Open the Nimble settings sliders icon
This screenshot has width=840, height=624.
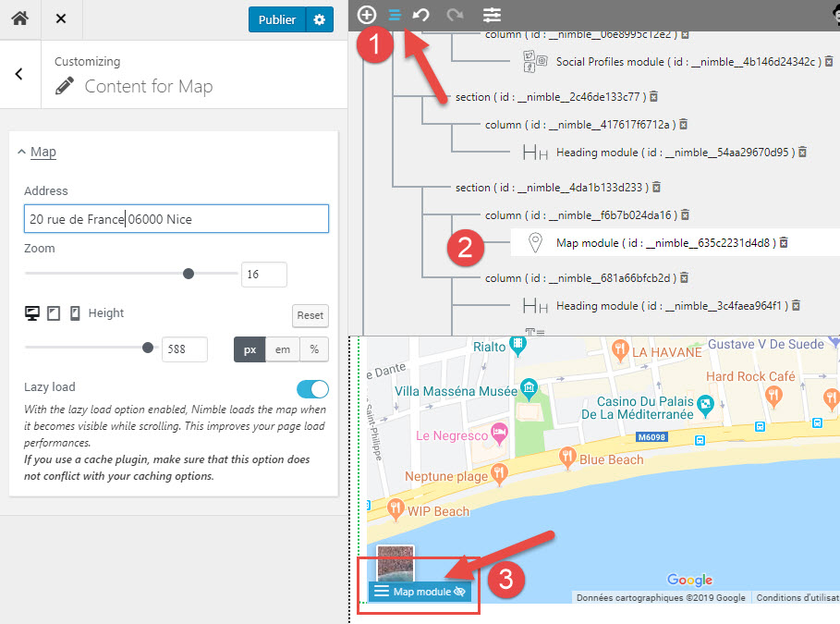click(492, 15)
